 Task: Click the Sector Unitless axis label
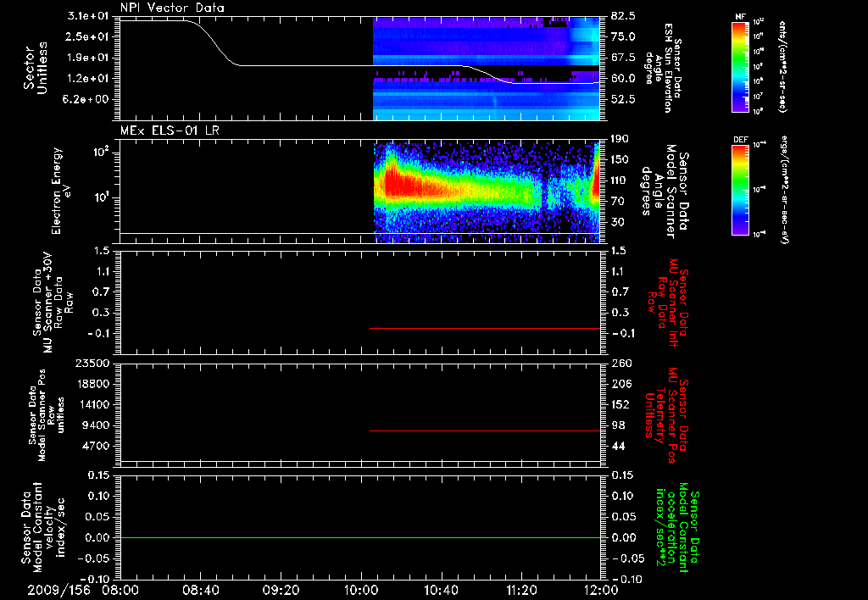pos(36,69)
